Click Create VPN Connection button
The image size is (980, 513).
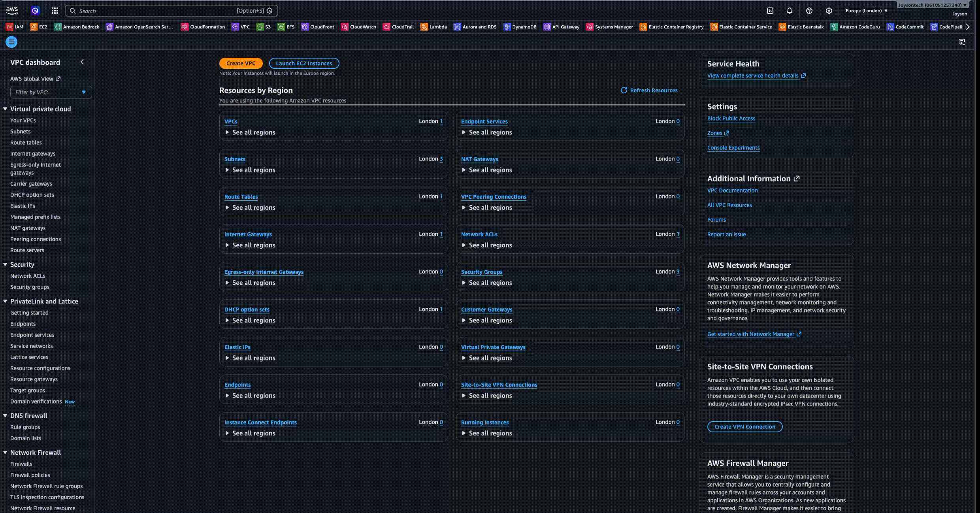click(745, 426)
